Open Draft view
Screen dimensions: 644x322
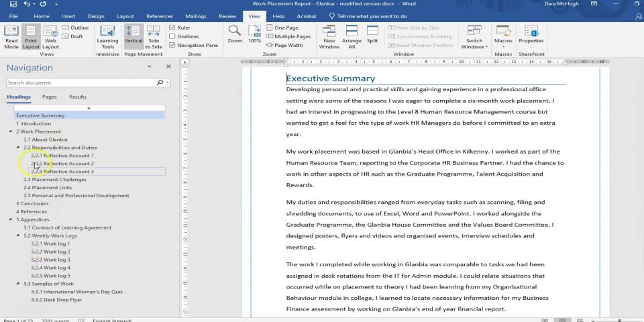click(x=73, y=36)
